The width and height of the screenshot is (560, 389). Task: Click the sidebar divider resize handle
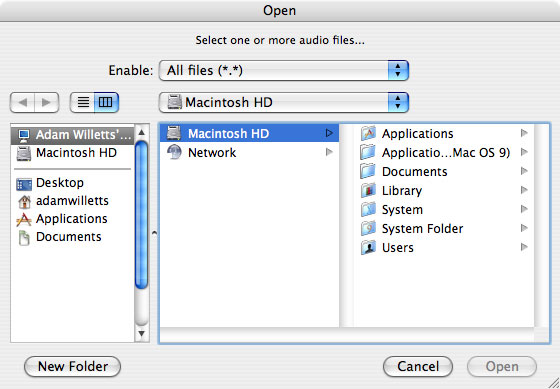(x=154, y=233)
